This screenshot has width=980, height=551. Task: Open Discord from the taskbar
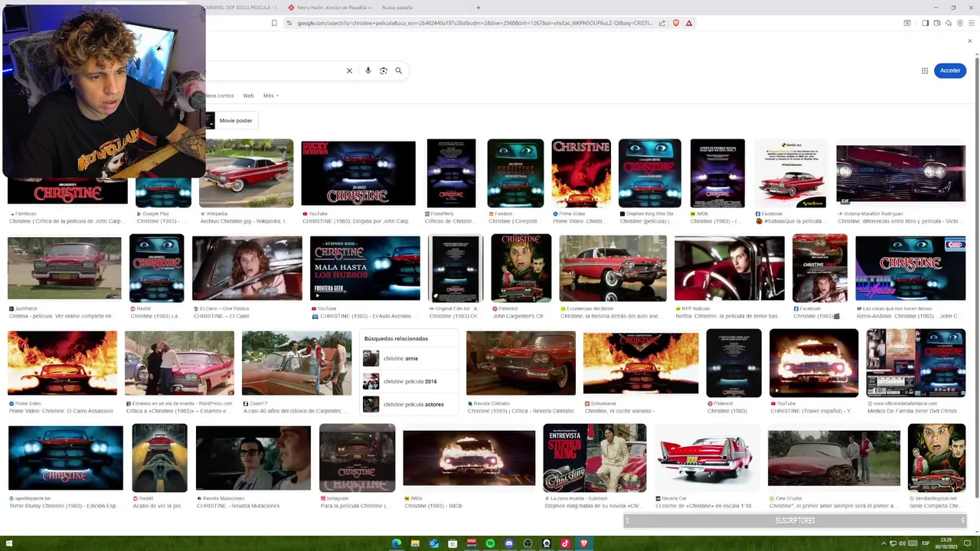point(509,543)
